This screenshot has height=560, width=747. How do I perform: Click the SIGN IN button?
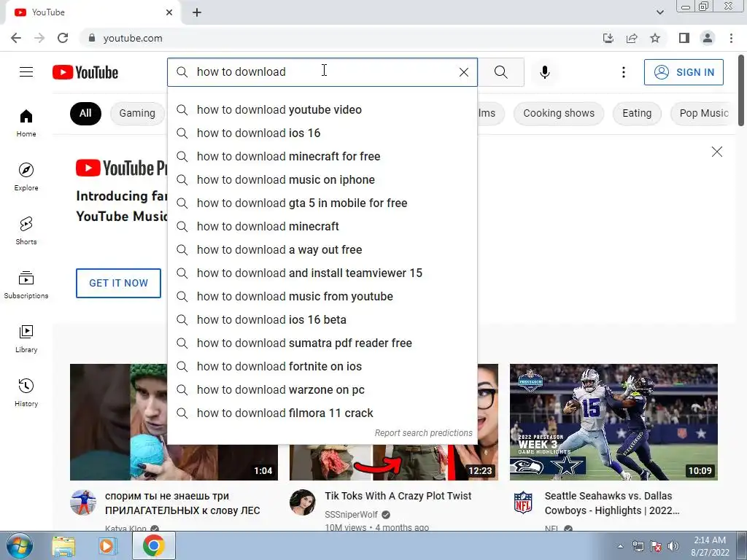click(684, 72)
